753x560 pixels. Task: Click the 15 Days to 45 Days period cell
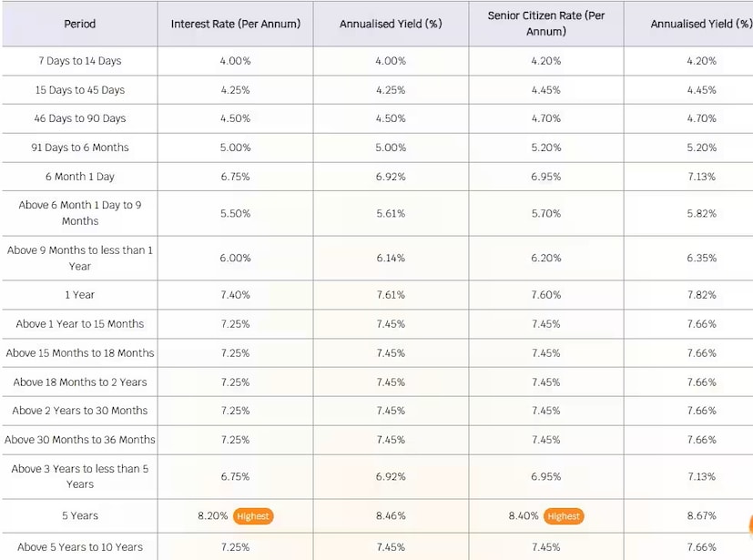(x=80, y=90)
